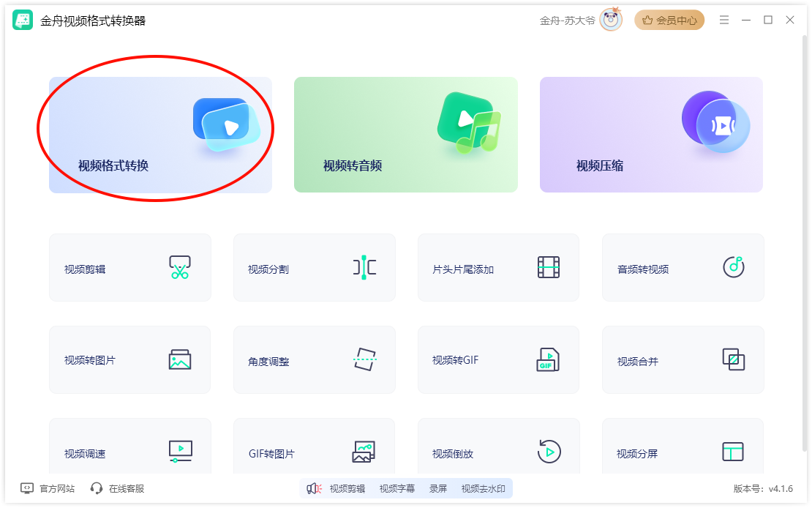The height and width of the screenshot is (508, 812).
Task: Click the username 金舟-苏大爷
Action: click(x=567, y=20)
